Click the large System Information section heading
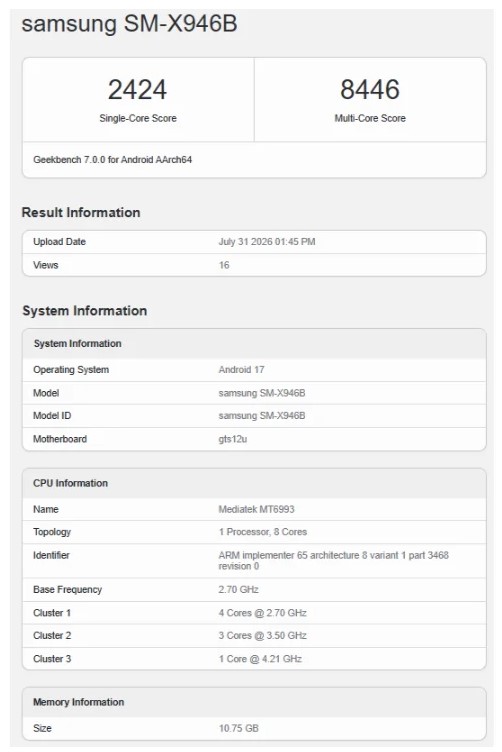The height and width of the screenshot is (752, 502). (x=85, y=311)
